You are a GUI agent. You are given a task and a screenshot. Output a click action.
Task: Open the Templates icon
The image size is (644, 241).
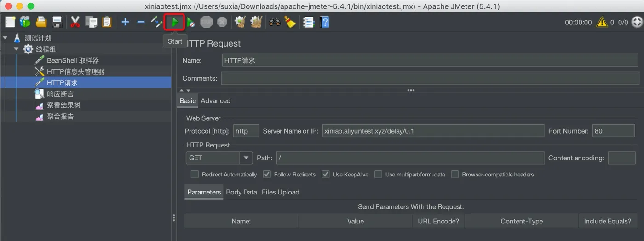point(25,22)
